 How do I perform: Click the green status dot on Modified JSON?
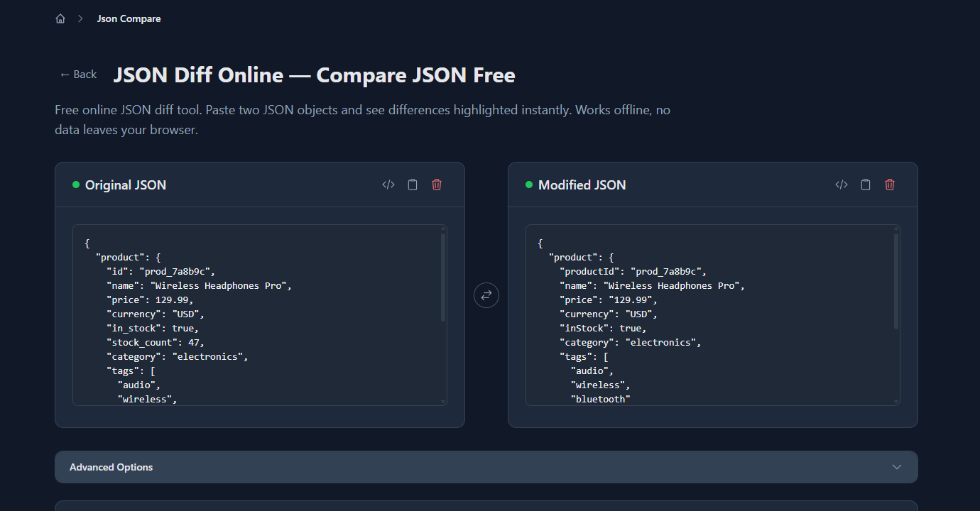[528, 185]
